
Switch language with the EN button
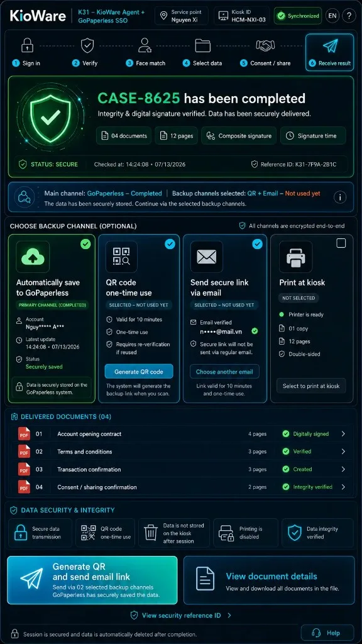tap(332, 16)
